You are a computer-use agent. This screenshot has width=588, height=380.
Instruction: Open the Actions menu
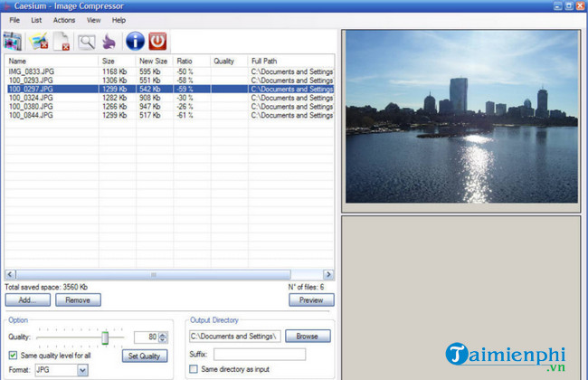pos(64,20)
